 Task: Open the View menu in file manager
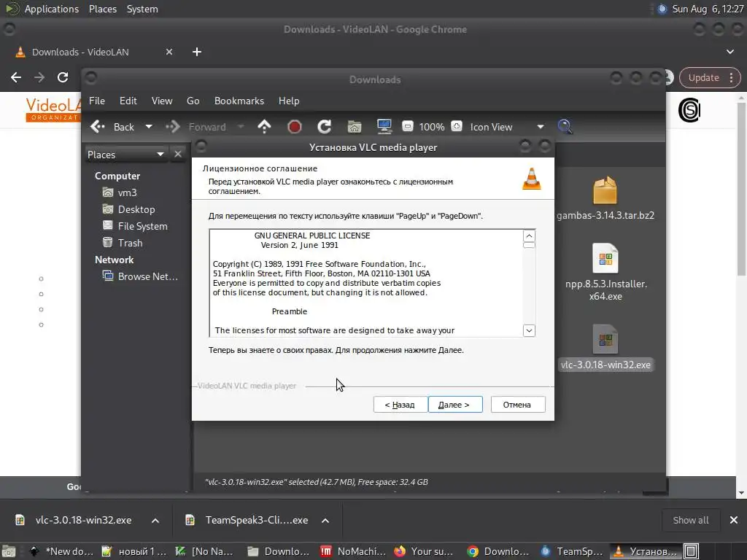[161, 101]
